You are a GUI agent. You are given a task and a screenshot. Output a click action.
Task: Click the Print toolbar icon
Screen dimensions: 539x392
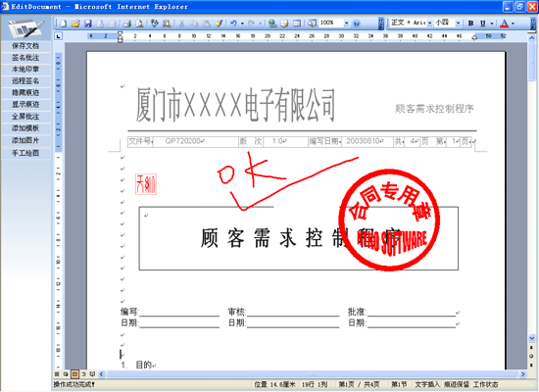click(x=127, y=24)
